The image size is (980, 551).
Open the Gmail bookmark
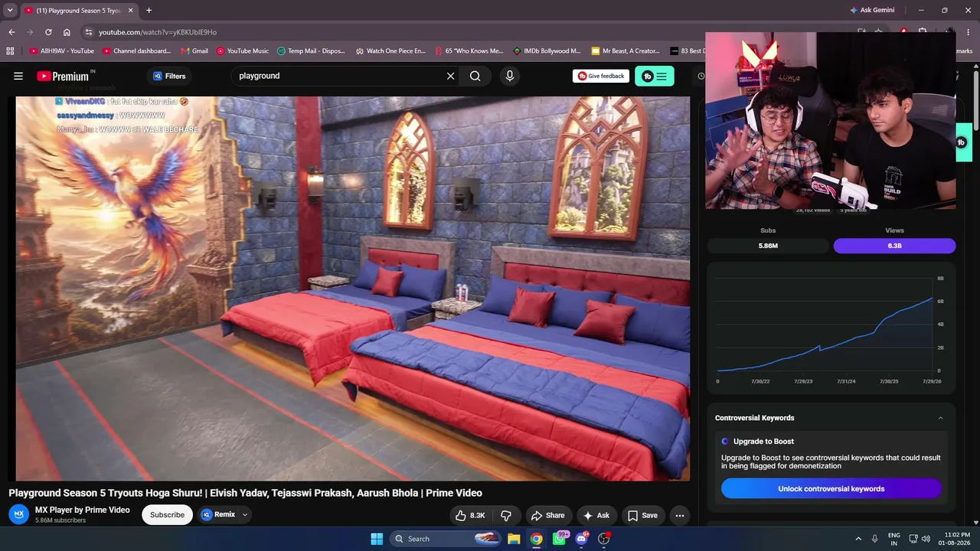tap(194, 51)
